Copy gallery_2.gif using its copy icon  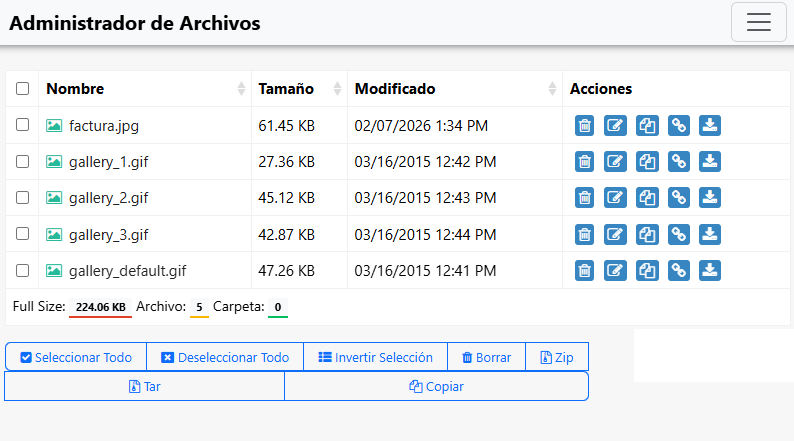pos(647,198)
